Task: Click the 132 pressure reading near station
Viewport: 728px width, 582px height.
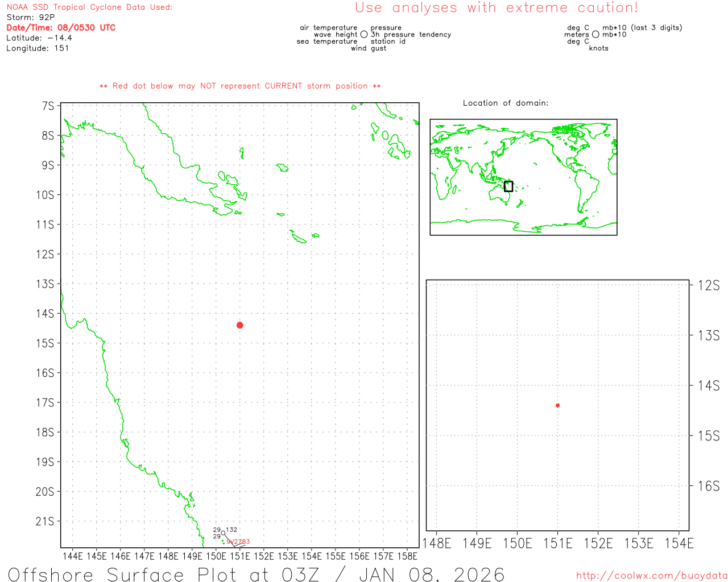Action: click(231, 530)
